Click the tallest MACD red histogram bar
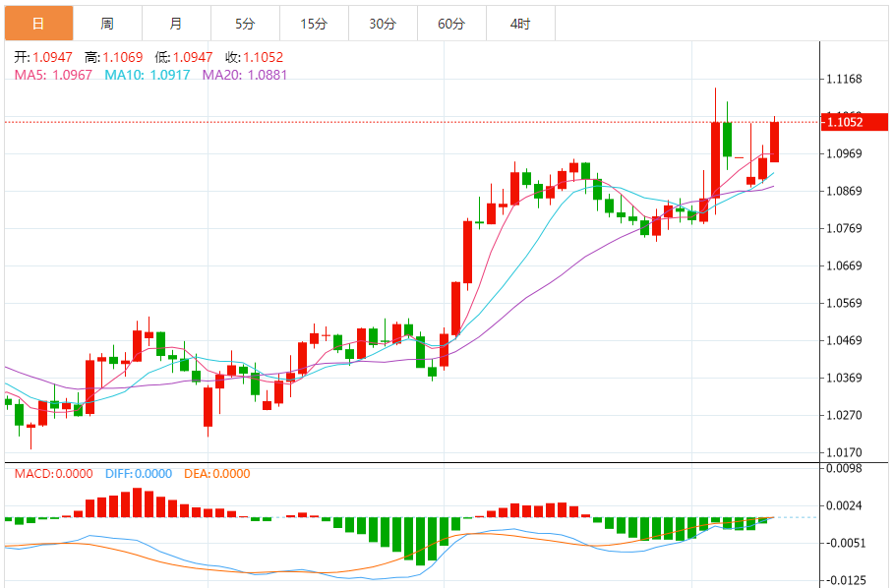Screen dimensions: 895x588 pyautogui.click(x=137, y=502)
